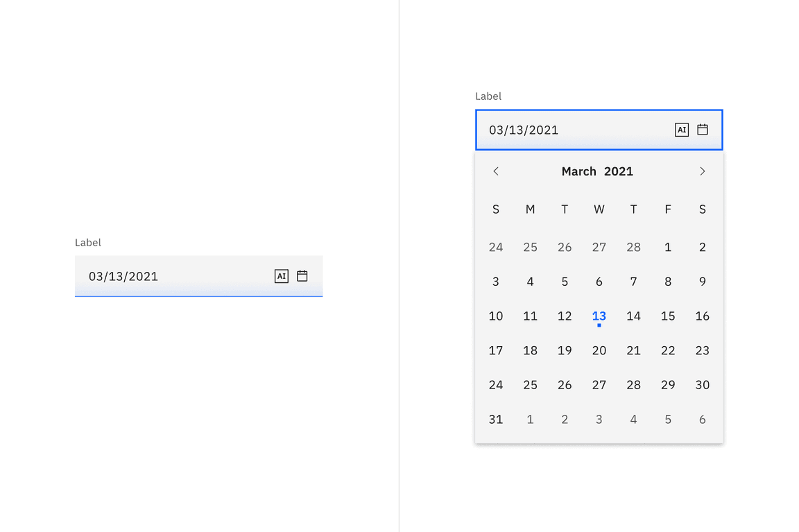
Task: Select March 20 in the calendar
Action: click(599, 350)
